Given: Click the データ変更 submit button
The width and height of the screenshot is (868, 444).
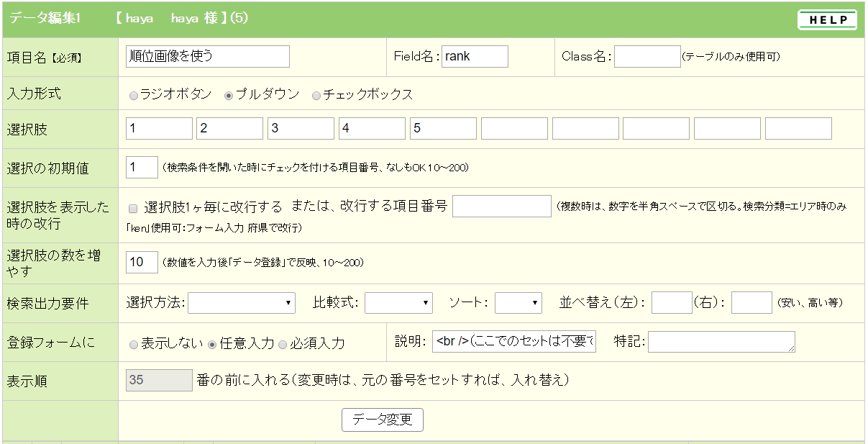Looking at the screenshot, I should (382, 420).
